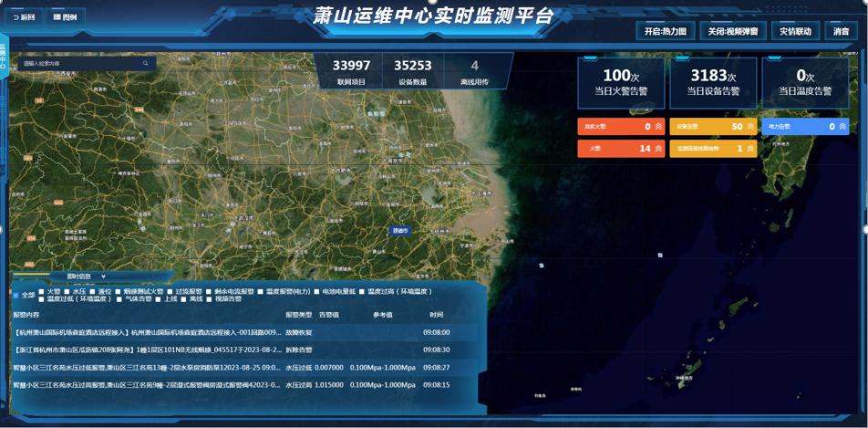
Task: Click 离线用传 4 stat
Action: (x=474, y=71)
